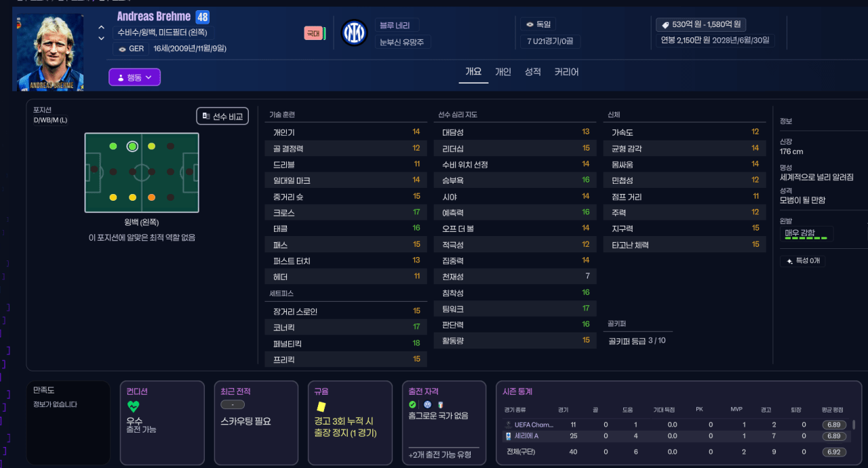Click the 태클 attribute row
The height and width of the screenshot is (468, 868).
click(x=346, y=229)
